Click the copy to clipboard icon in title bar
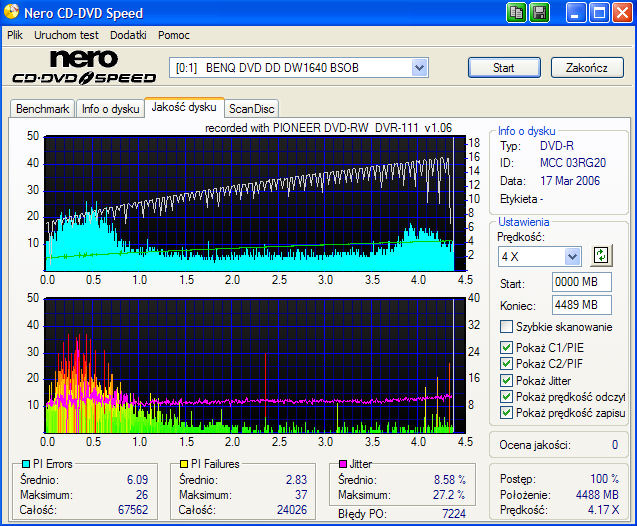637x526 pixels. (516, 13)
